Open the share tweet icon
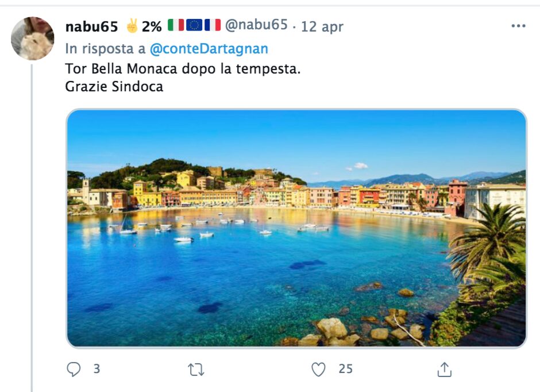The height and width of the screenshot is (392, 540). [x=444, y=370]
